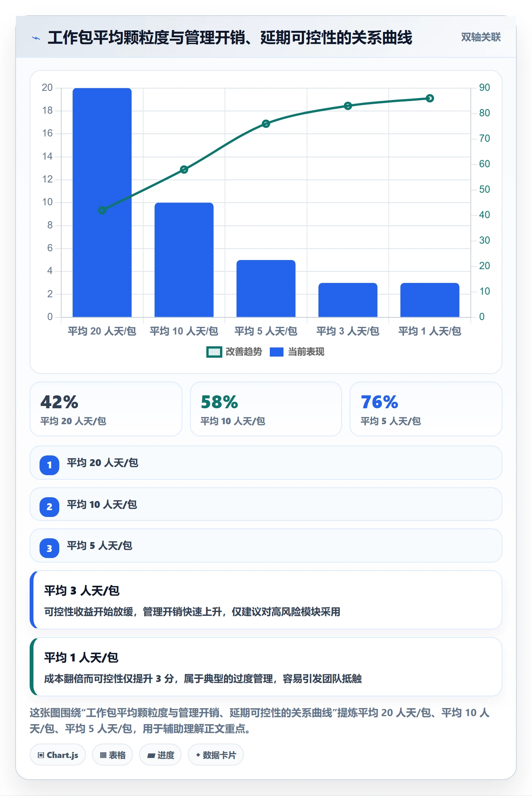Click the number 3 badge icon
This screenshot has height=796, width=532.
click(x=49, y=549)
